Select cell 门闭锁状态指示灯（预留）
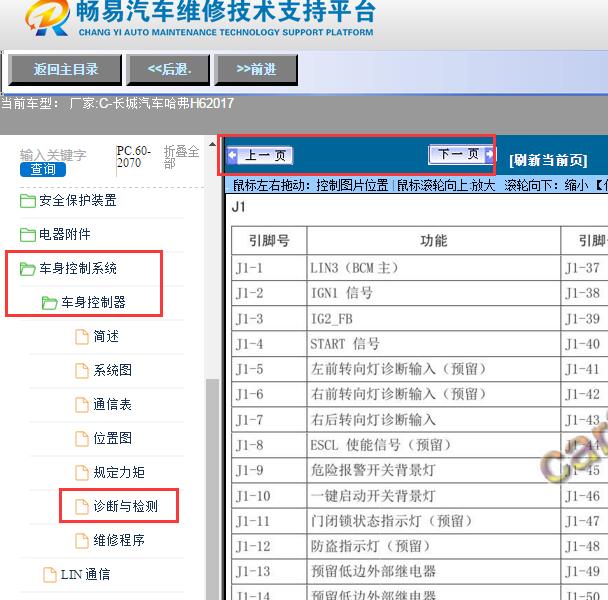This screenshot has height=600, width=608. (x=434, y=521)
